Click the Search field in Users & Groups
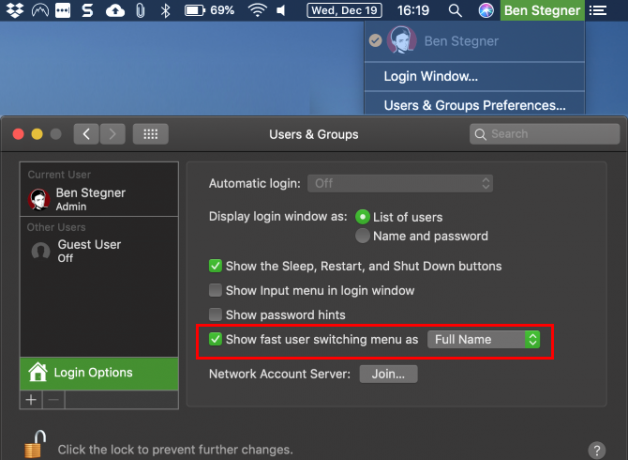The image size is (628, 460). pyautogui.click(x=545, y=134)
